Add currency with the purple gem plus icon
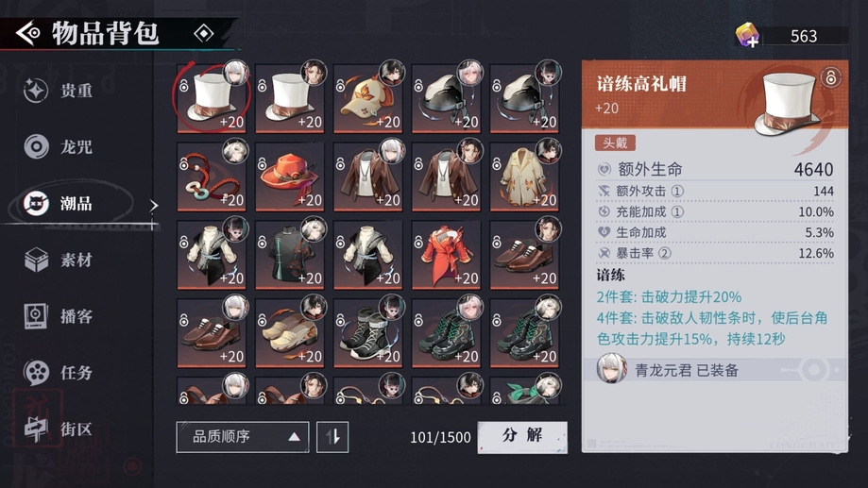 (x=747, y=36)
